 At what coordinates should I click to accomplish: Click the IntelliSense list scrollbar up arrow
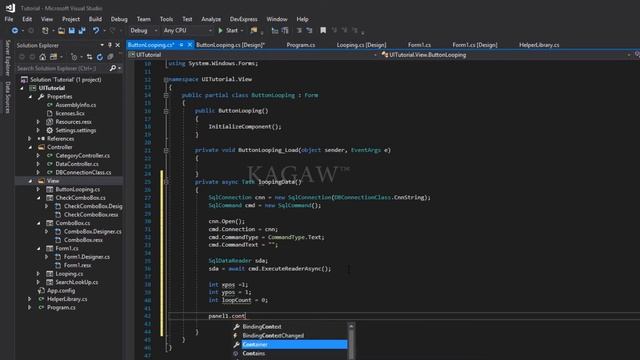[351, 326]
